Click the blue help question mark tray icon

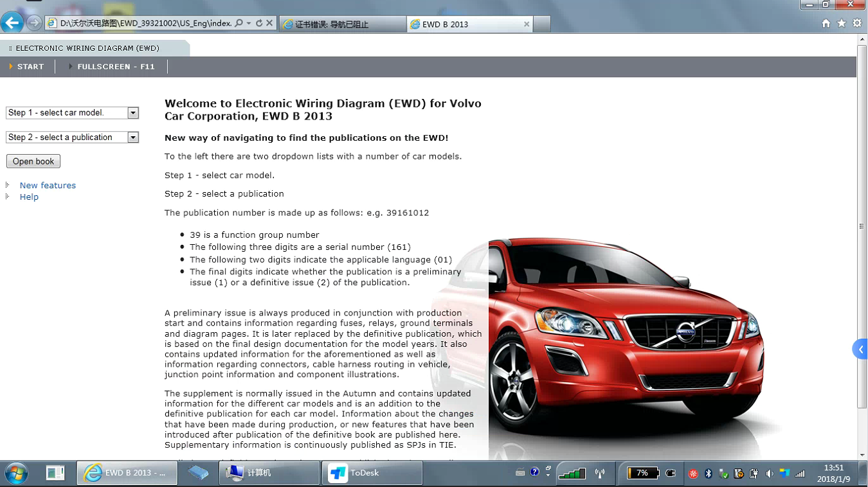(535, 472)
